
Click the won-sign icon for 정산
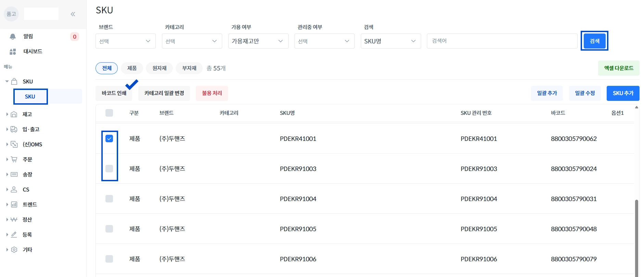tap(14, 220)
